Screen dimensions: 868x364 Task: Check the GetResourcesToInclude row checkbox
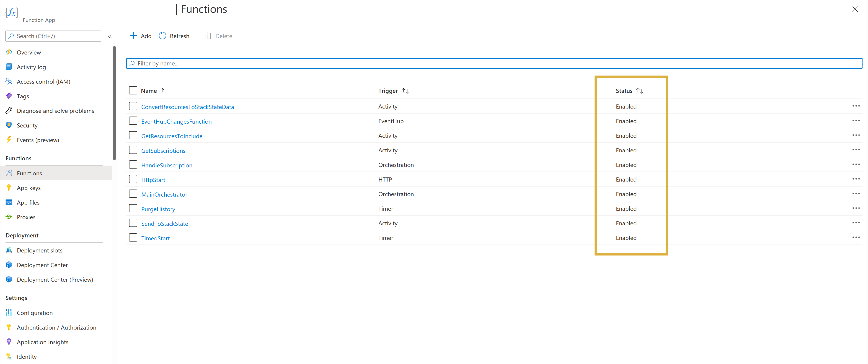[133, 135]
